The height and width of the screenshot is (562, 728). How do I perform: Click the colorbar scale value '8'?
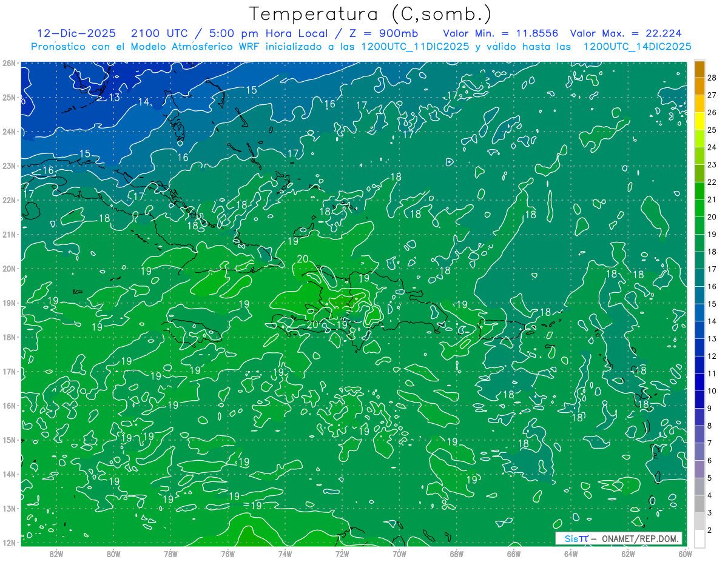click(710, 426)
